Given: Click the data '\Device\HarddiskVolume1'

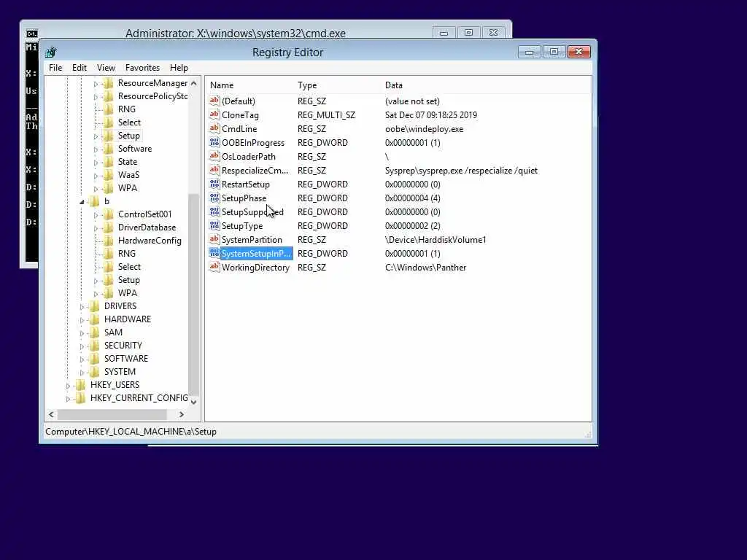Looking at the screenshot, I should click(x=436, y=240).
